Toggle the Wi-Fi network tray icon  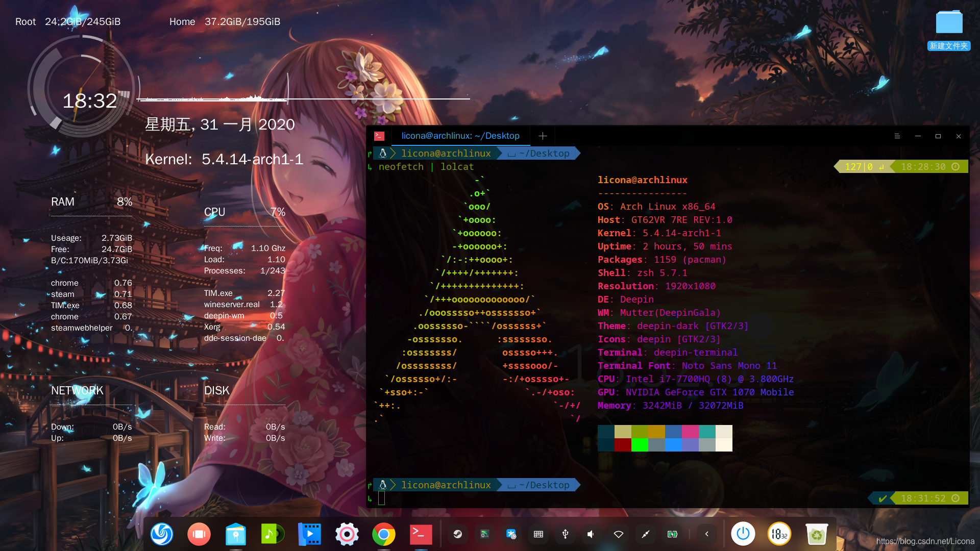[x=618, y=534]
